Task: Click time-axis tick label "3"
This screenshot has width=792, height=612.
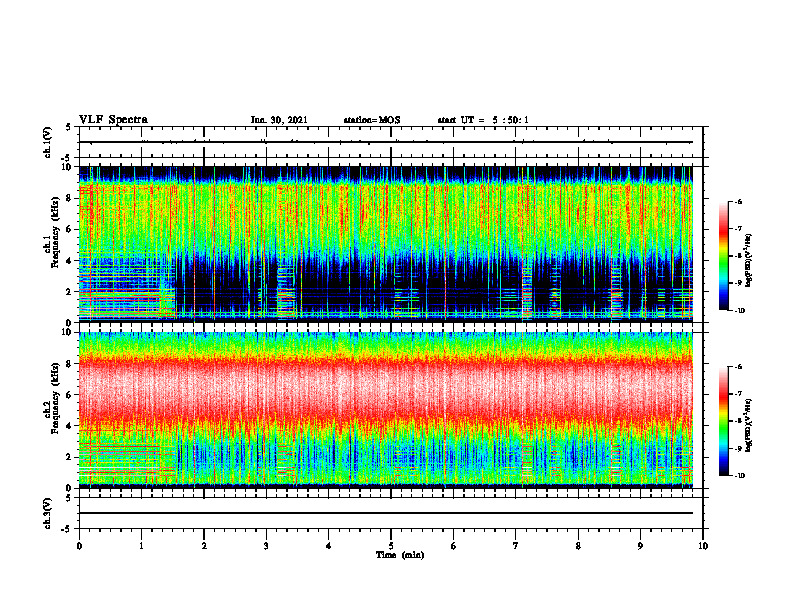Action: click(266, 546)
